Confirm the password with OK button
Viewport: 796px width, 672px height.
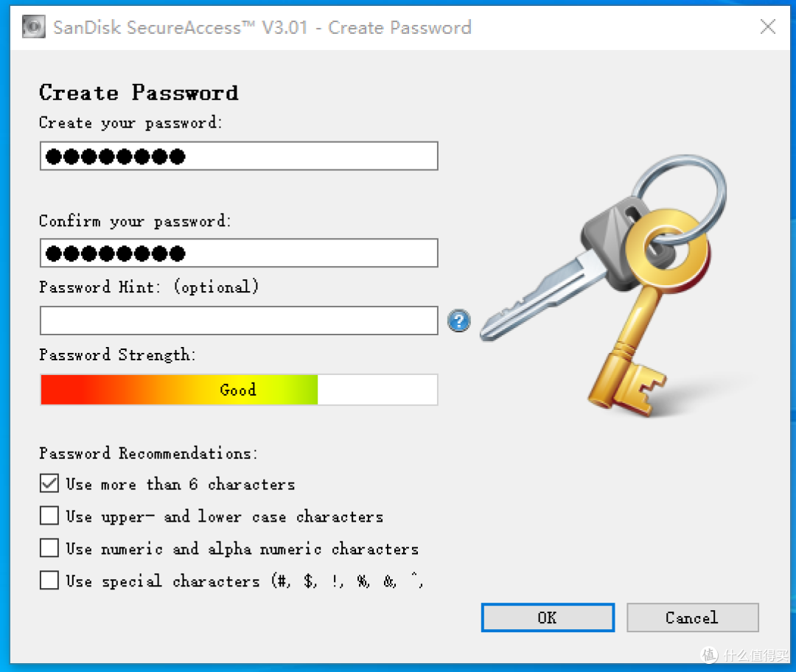[548, 617]
